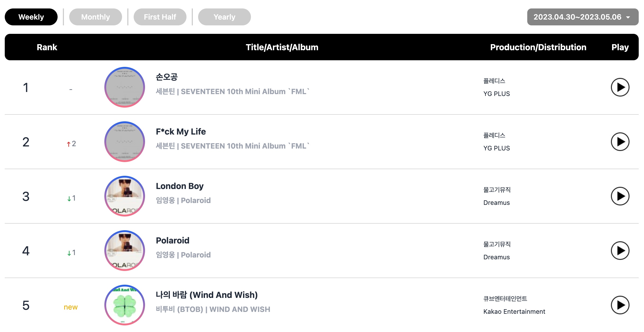Viewport: 644px width, 332px height.
Task: Open the London Boy song title
Action: tap(180, 186)
